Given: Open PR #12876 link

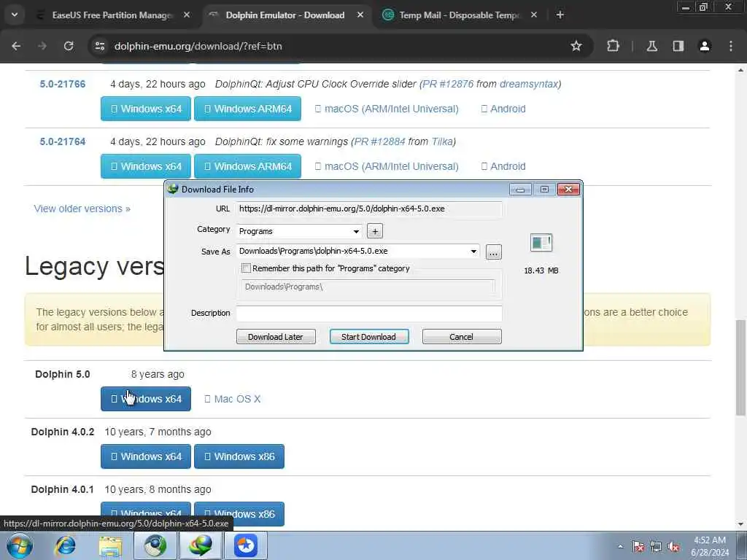Looking at the screenshot, I should (448, 85).
